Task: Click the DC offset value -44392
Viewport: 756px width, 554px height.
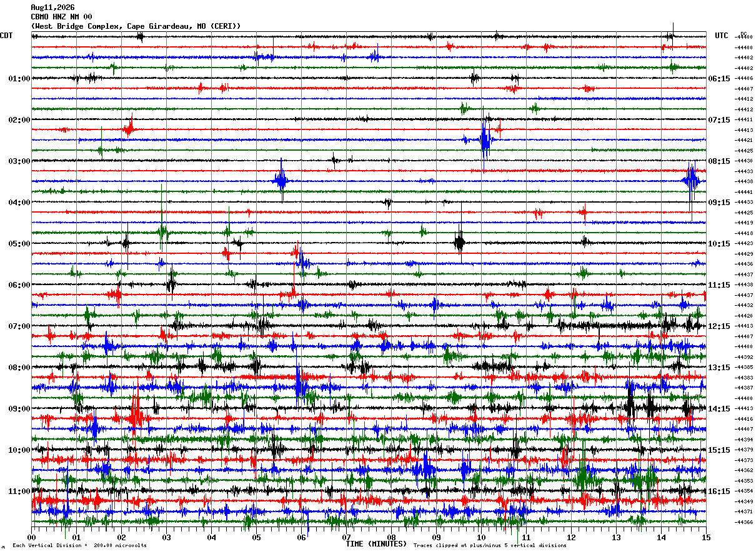Action: point(744,357)
